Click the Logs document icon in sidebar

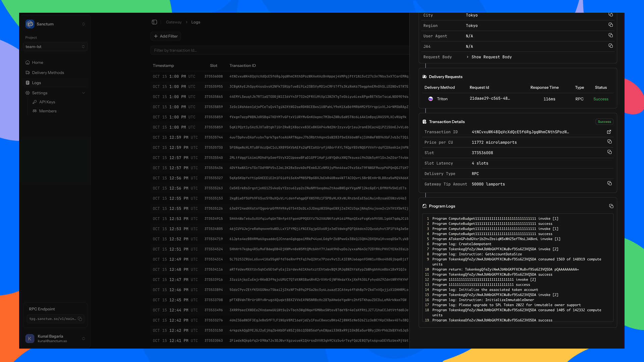coord(28,83)
